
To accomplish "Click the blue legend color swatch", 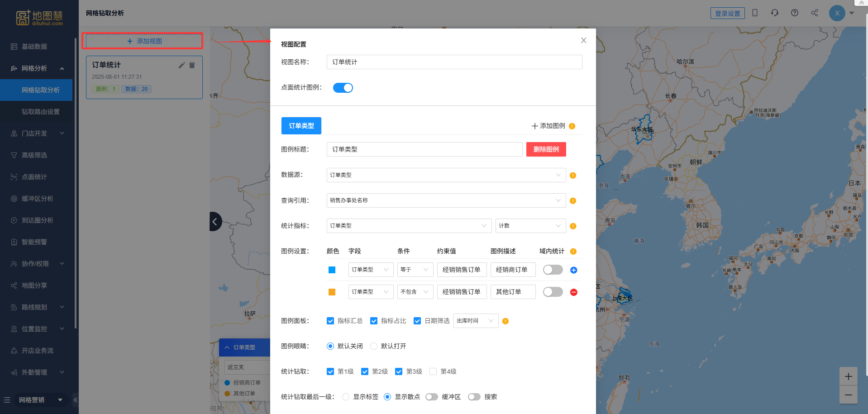I will [x=332, y=270].
